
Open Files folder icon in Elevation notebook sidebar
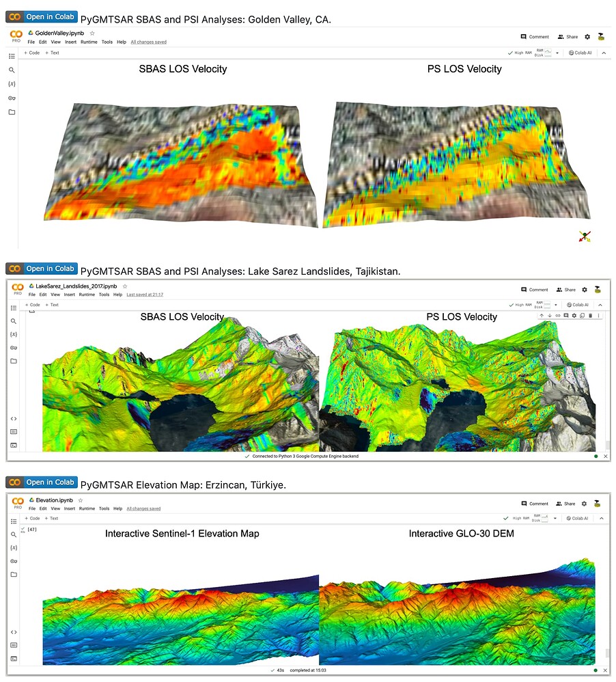pos(13,575)
